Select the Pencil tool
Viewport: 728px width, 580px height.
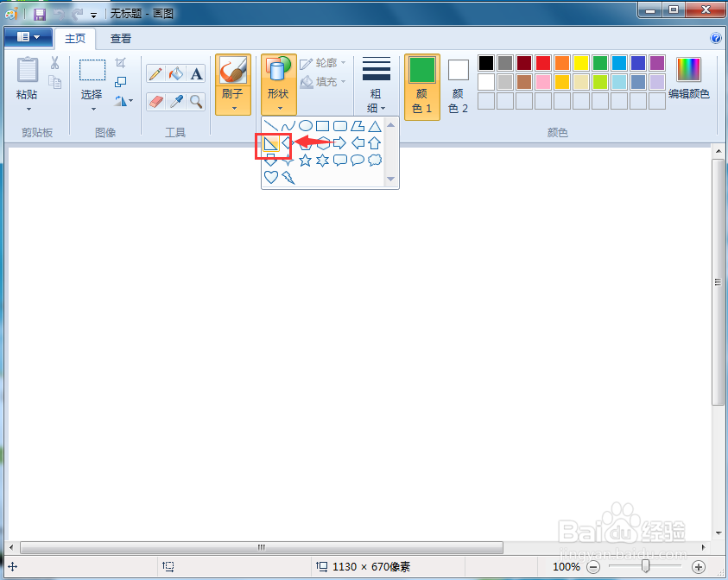click(x=156, y=73)
